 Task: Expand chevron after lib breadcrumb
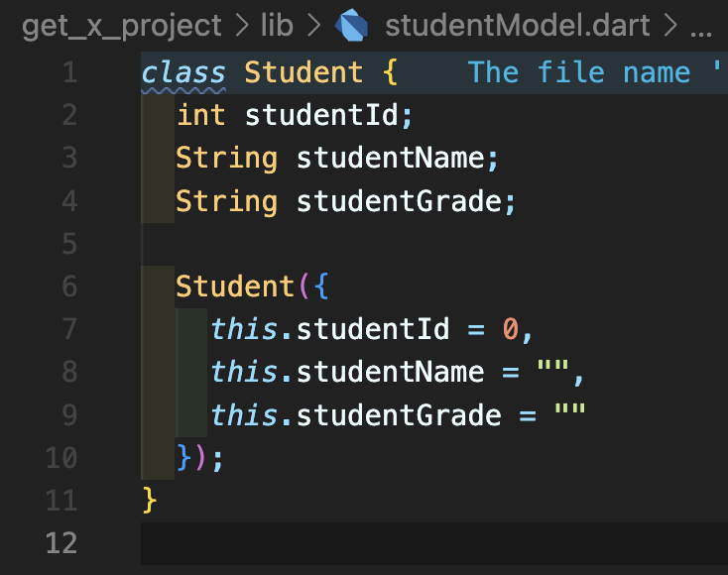coord(313,25)
